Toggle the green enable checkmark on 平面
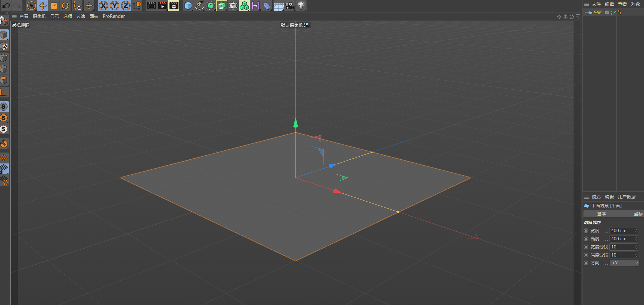Image resolution: width=644 pixels, height=305 pixels. tap(614, 12)
